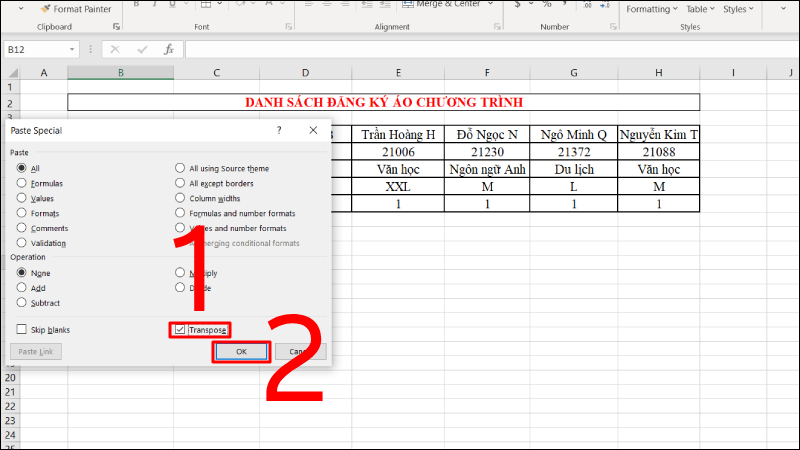The width and height of the screenshot is (800, 450).
Task: Uncheck the Transpose checkbox
Action: click(x=180, y=329)
